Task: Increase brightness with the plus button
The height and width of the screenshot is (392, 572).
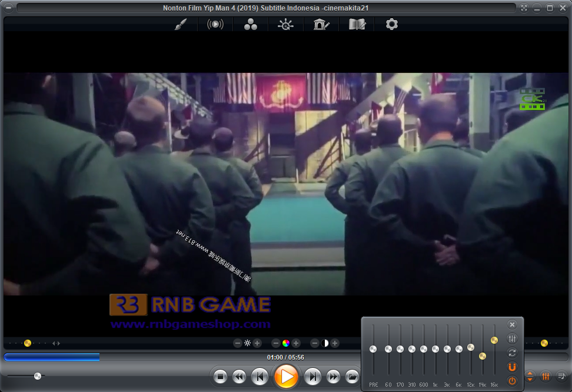Action: pos(257,343)
